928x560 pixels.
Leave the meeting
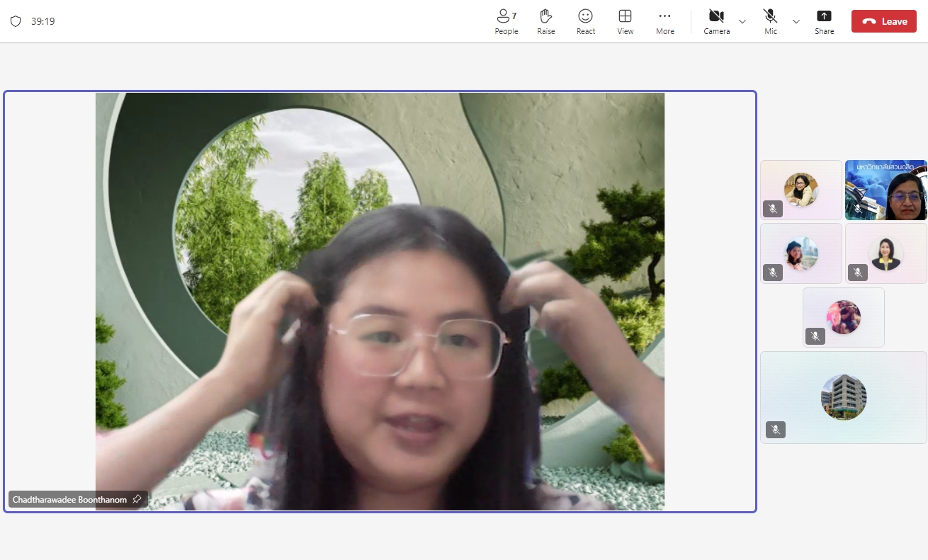point(883,21)
